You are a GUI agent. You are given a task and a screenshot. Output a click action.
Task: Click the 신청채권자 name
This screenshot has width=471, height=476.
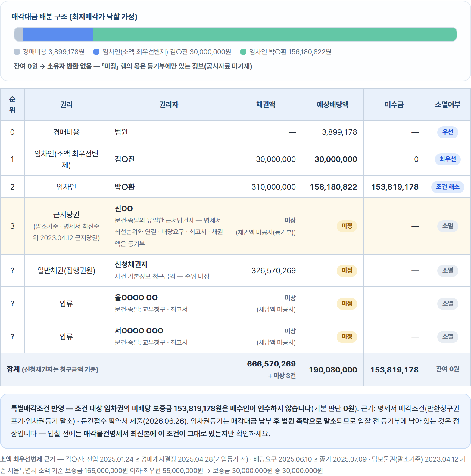point(131,264)
